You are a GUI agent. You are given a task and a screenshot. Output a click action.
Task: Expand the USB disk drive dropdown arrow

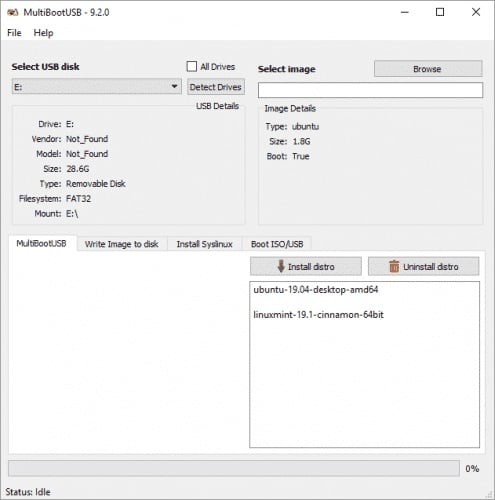point(174,86)
